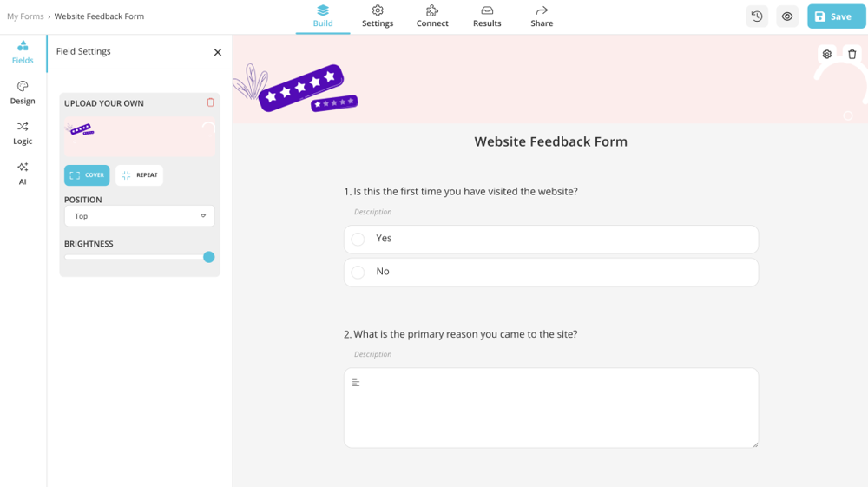This screenshot has width=868, height=487.
Task: Open the Logic sidebar panel
Action: click(x=23, y=133)
